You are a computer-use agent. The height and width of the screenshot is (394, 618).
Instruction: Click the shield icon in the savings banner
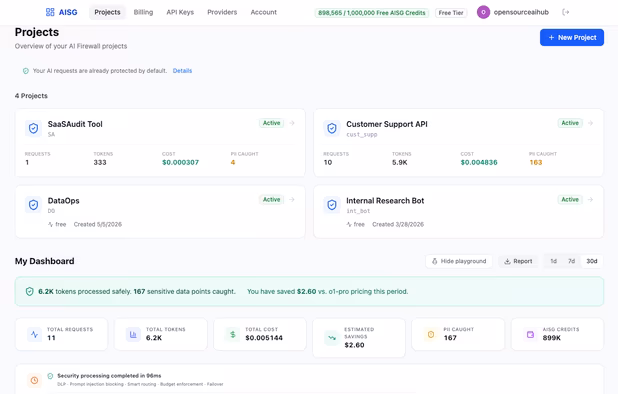(x=30, y=292)
